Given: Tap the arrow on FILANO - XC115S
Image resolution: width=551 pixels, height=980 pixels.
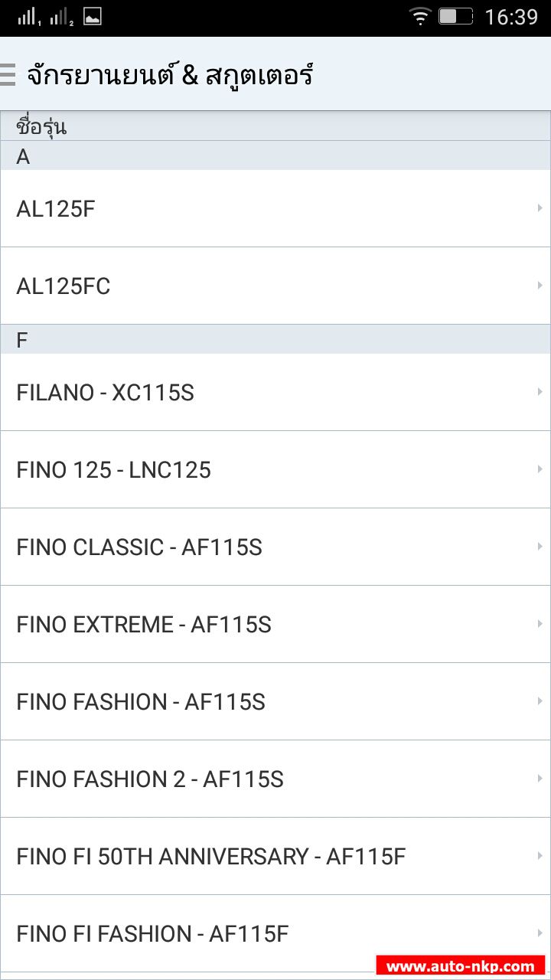Looking at the screenshot, I should tap(540, 392).
